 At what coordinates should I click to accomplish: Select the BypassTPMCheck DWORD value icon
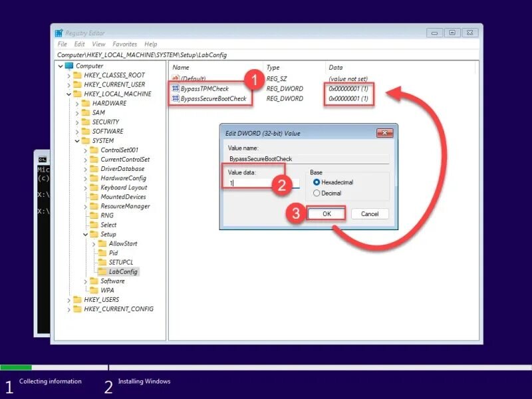point(176,88)
